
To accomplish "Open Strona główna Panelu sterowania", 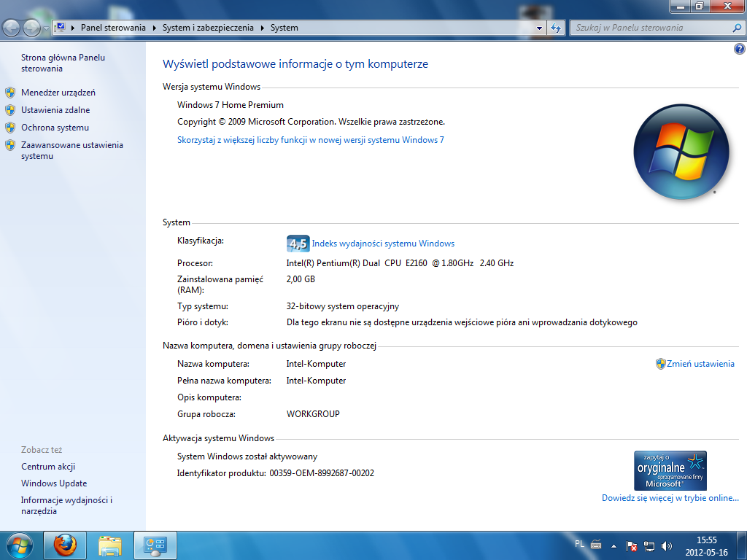I will pos(63,63).
